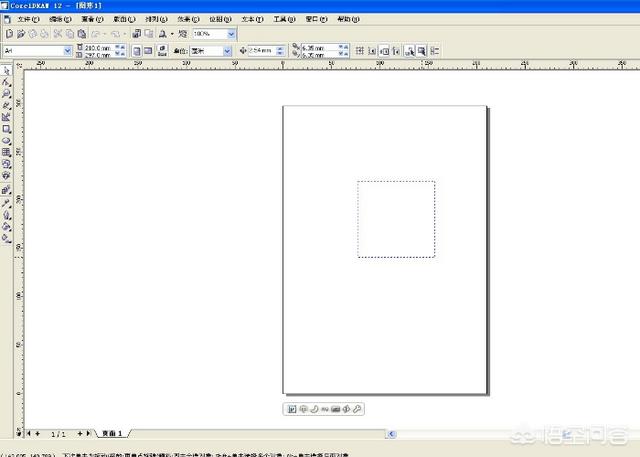Adjust the nudge offset stepper
640x457 pixels.
280,51
